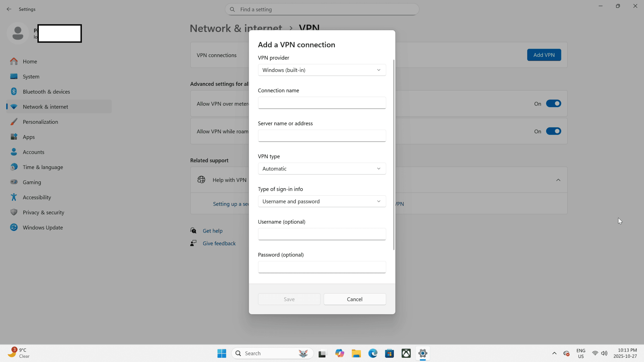Viewport: 644px width, 362px height.
Task: Select Privacy & security in sidebar
Action: (43, 212)
